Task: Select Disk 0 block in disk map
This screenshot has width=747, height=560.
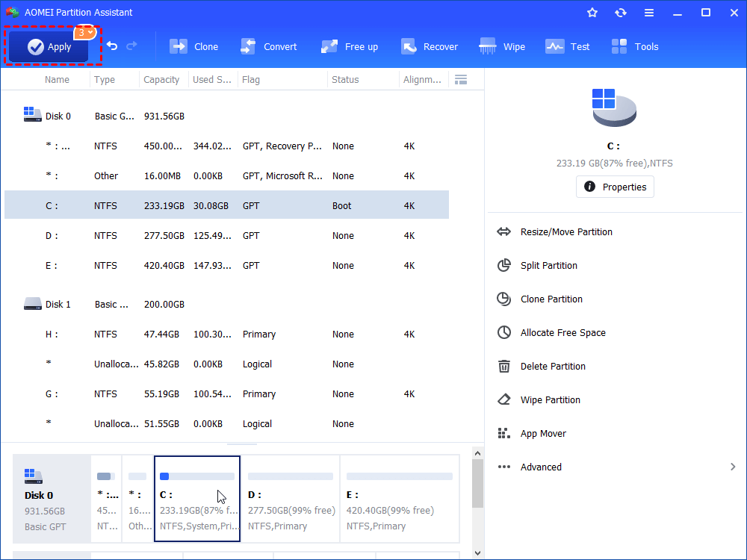Action: (52, 499)
